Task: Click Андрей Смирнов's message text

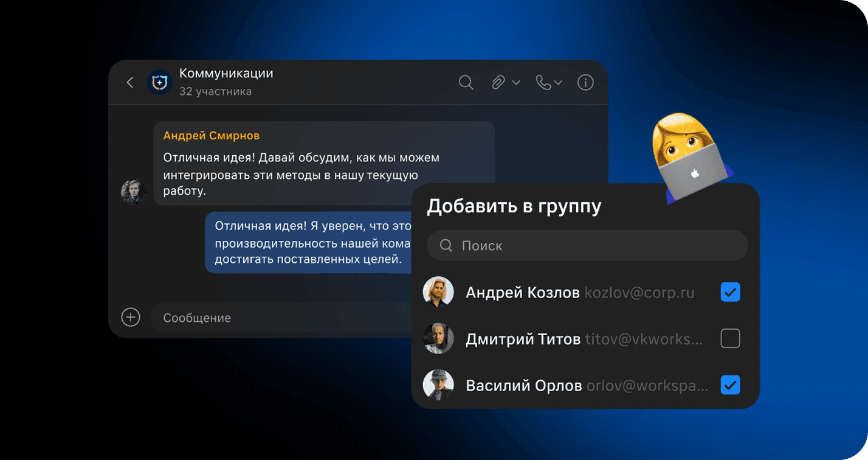Action: tap(301, 175)
